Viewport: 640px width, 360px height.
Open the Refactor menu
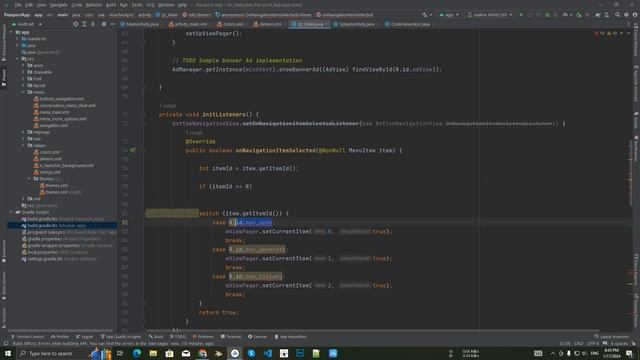point(94,5)
